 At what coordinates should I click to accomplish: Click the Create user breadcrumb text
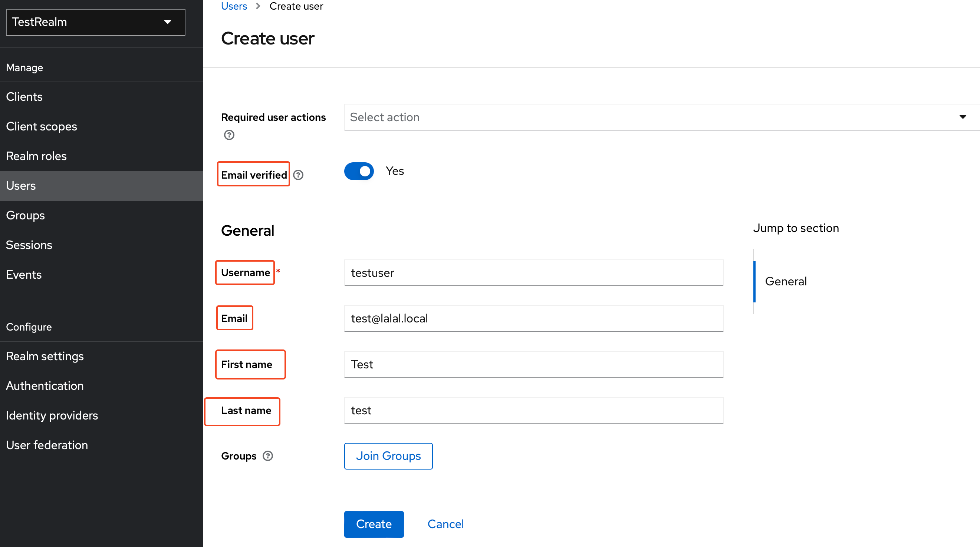tap(296, 6)
